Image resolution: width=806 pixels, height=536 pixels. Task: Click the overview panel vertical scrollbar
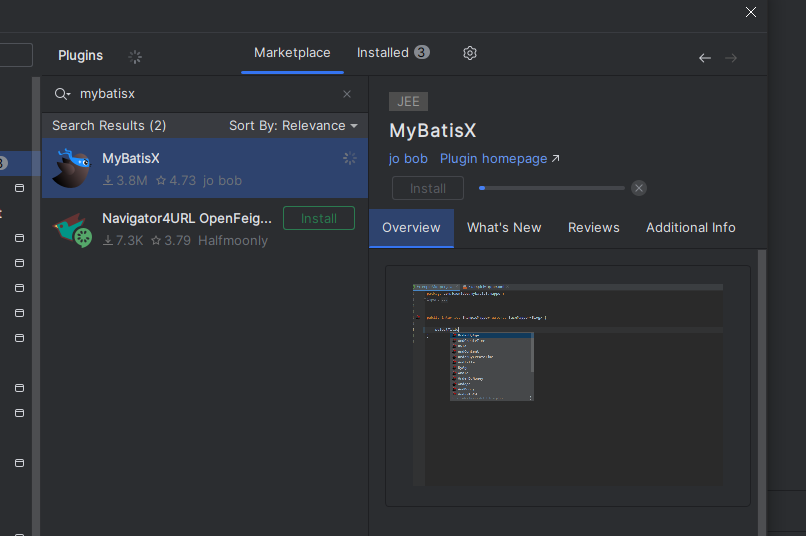[x=762, y=393]
